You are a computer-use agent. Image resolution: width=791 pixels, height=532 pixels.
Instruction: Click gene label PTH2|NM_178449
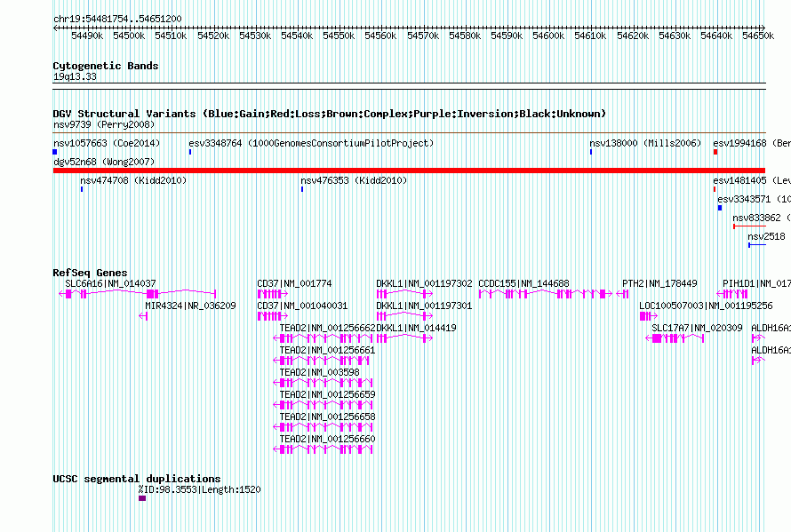(659, 283)
